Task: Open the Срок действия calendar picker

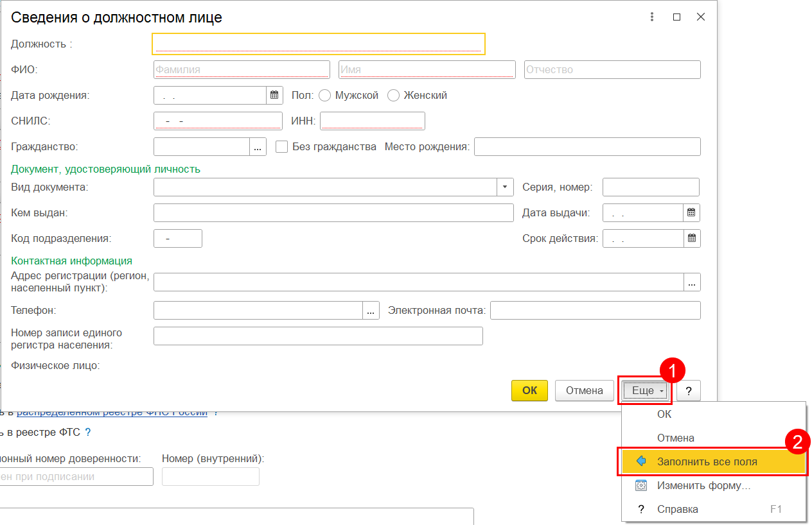Action: tap(691, 238)
